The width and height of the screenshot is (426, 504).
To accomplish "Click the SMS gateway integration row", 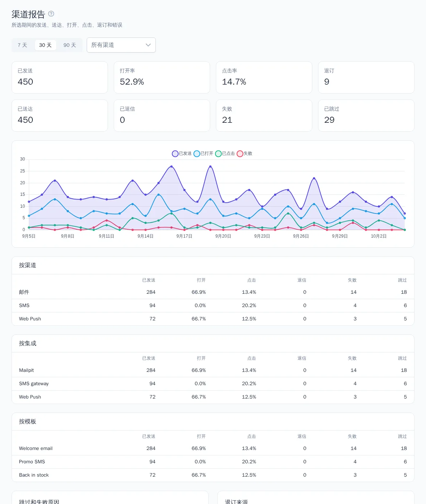I will pos(213,384).
